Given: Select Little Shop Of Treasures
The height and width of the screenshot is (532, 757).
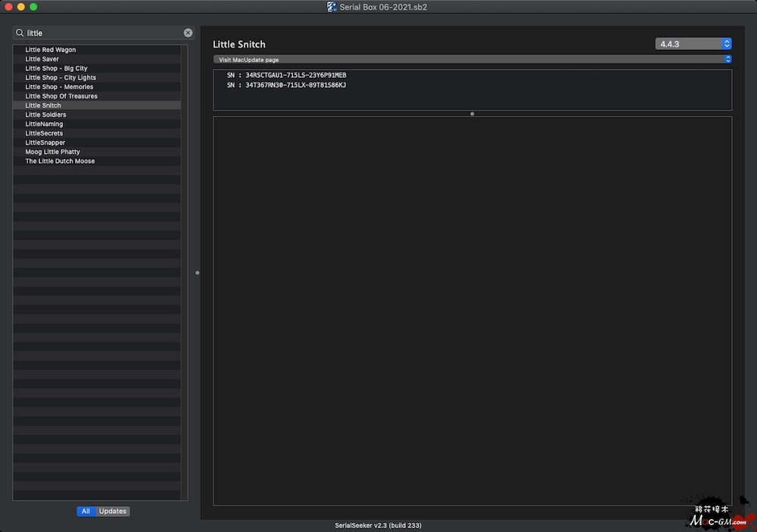Looking at the screenshot, I should click(x=61, y=96).
